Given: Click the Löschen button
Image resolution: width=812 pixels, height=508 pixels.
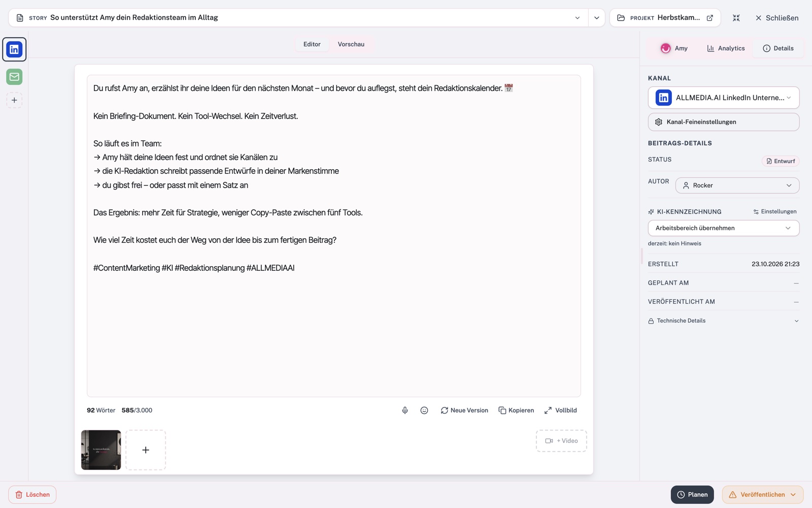Looking at the screenshot, I should 32,495.
